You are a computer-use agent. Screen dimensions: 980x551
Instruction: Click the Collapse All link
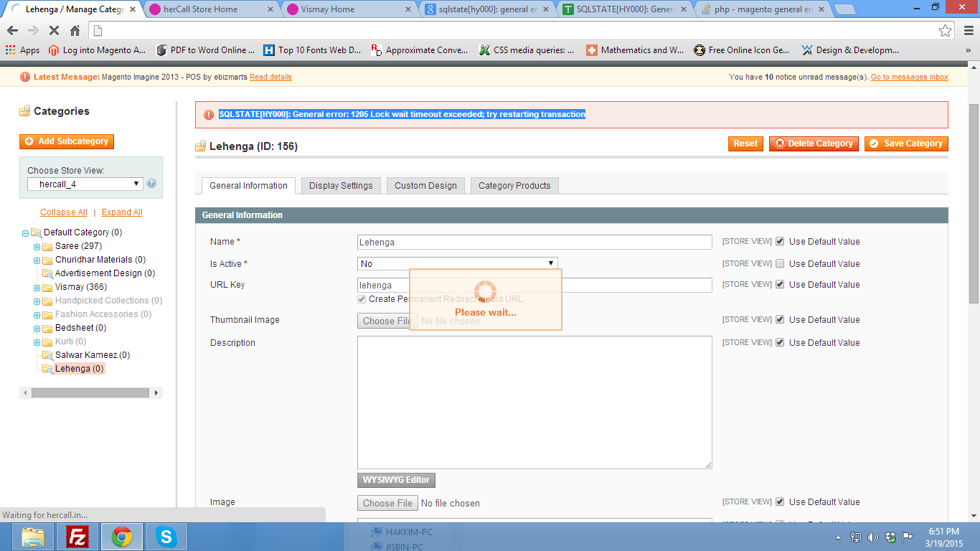[64, 212]
